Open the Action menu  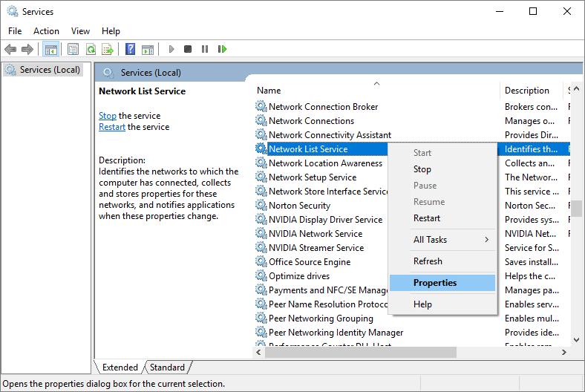(46, 31)
